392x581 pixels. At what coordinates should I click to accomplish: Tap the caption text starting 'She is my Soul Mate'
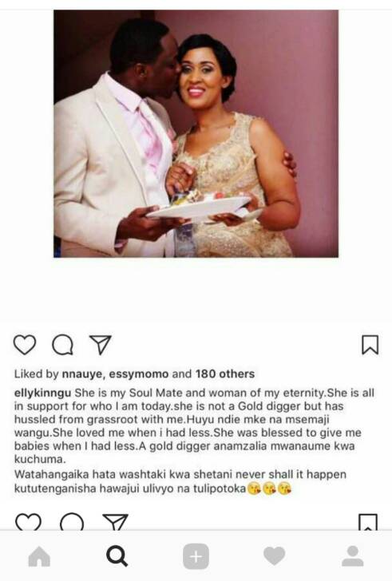coord(194,441)
